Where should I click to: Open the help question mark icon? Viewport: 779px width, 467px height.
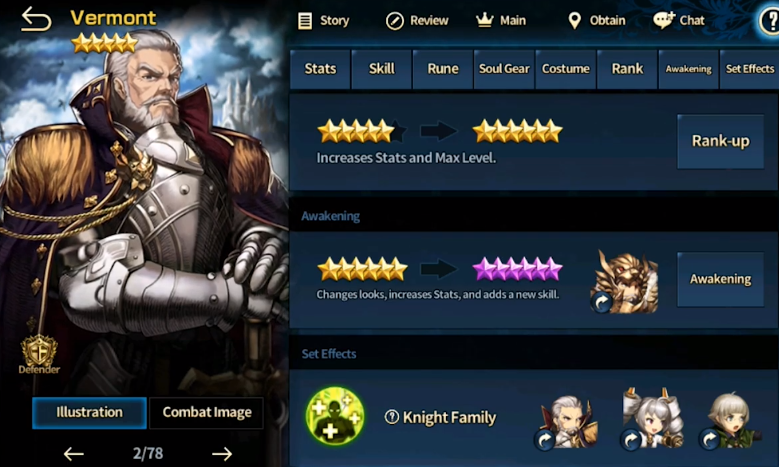[x=771, y=21]
